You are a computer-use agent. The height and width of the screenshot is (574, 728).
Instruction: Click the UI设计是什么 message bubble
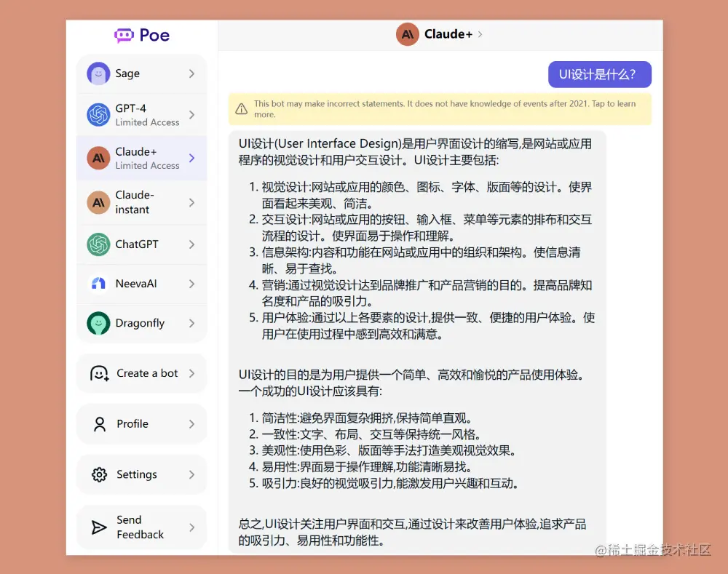point(599,74)
